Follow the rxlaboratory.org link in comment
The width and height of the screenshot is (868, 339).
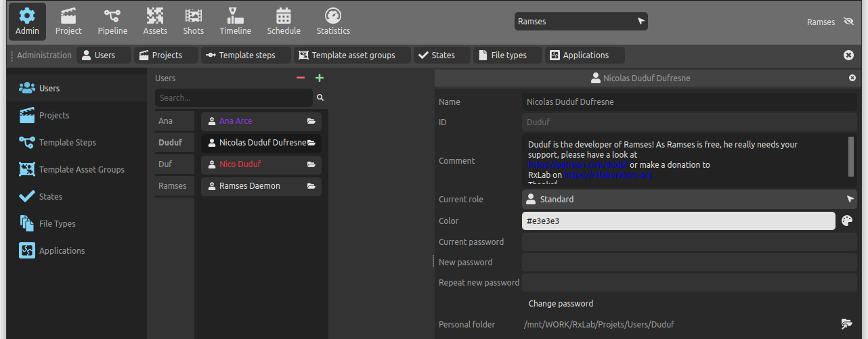point(607,175)
